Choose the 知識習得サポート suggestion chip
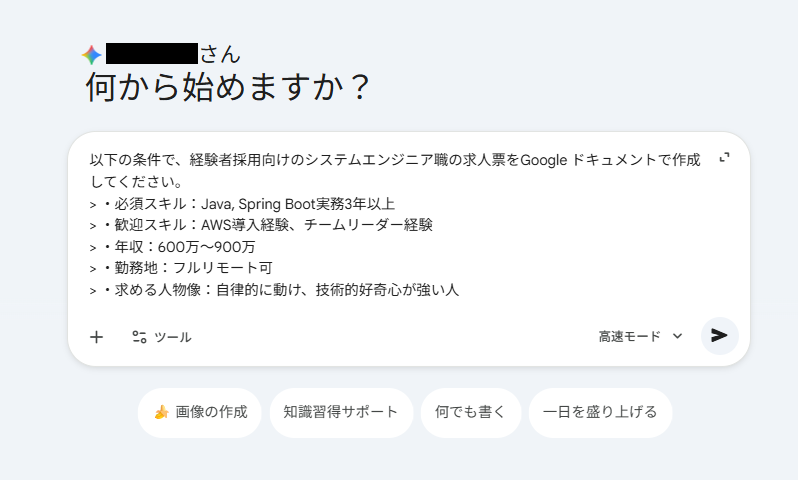 [x=341, y=412]
